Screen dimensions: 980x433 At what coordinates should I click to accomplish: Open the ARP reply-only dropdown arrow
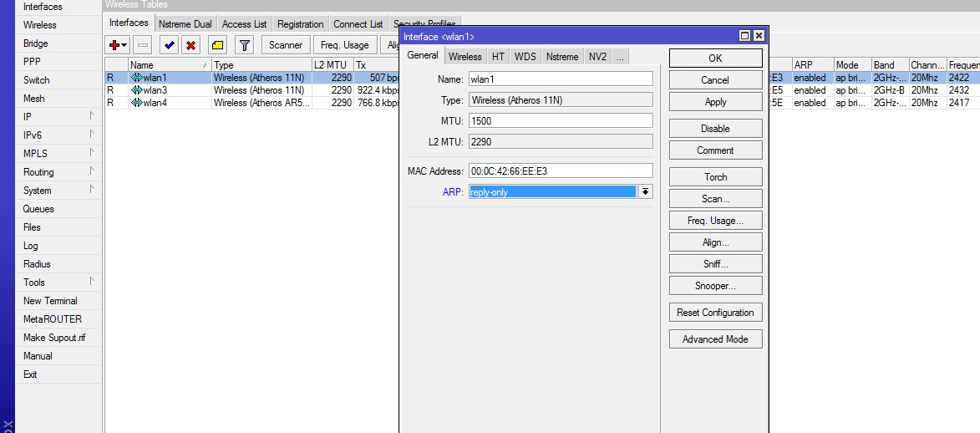tap(646, 191)
